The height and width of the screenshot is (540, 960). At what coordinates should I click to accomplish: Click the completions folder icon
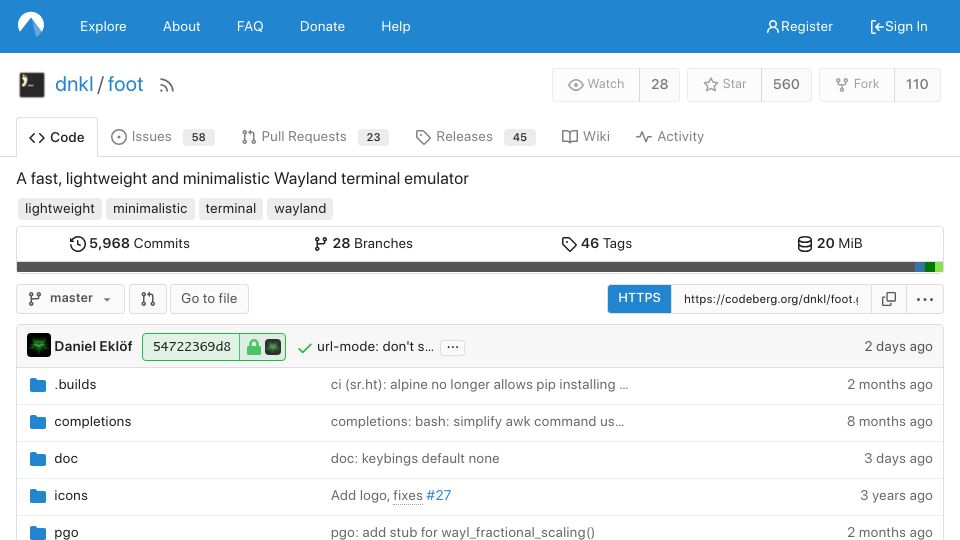click(x=38, y=422)
